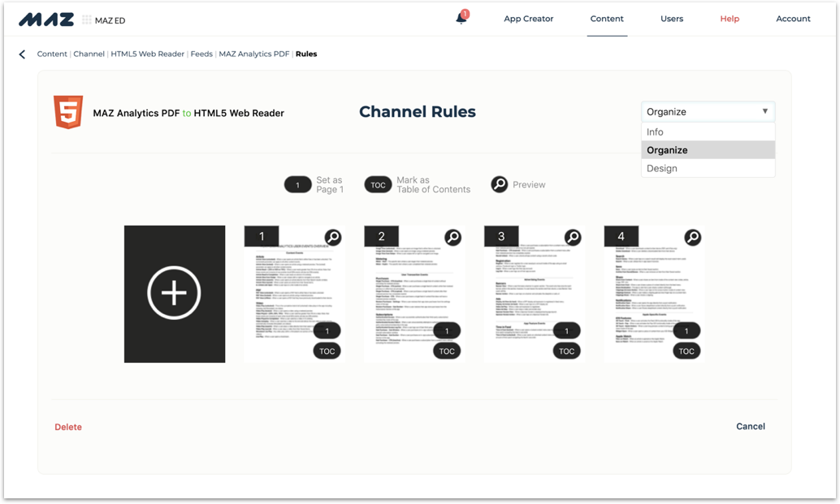Collapse the Organize dropdown
The height and width of the screenshot is (504, 840).
tap(708, 112)
